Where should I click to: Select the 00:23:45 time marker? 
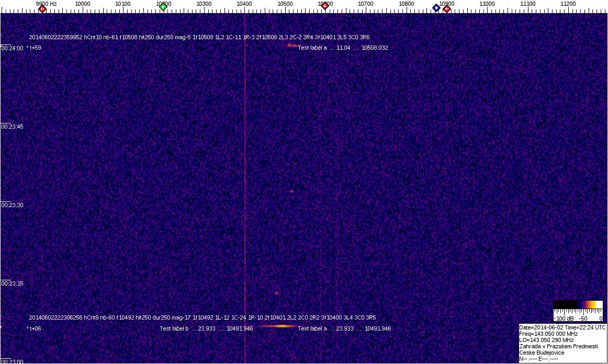point(12,127)
